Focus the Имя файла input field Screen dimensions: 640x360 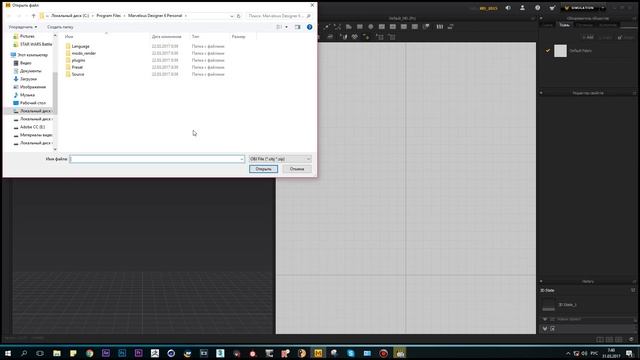tap(157, 159)
